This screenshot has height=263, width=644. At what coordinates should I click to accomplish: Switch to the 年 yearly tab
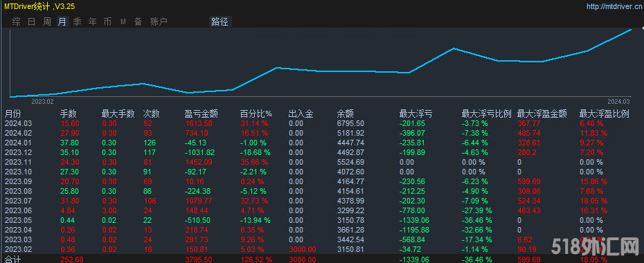(92, 21)
